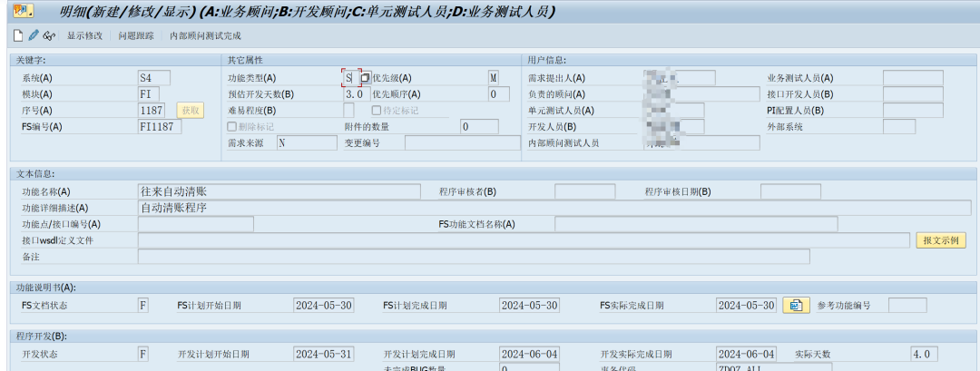Click the 需求提出人(A) label
This screenshot has width=980, height=371.
(x=556, y=78)
